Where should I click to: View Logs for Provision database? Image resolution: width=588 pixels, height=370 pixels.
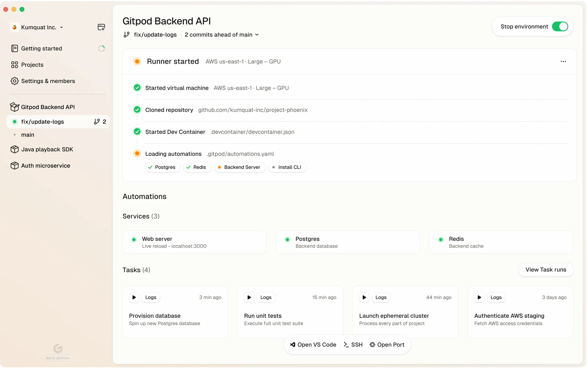tap(151, 298)
